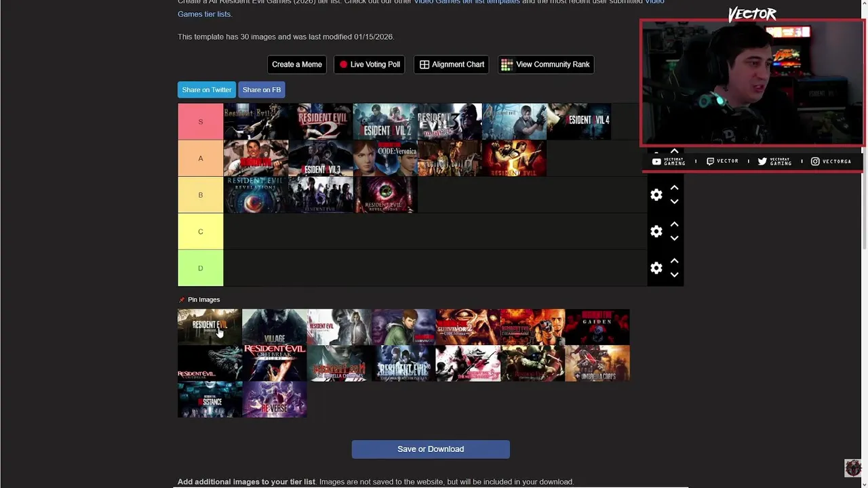Select Revelations cover with red eye in B tier
The width and height of the screenshot is (868, 488).
(x=385, y=195)
